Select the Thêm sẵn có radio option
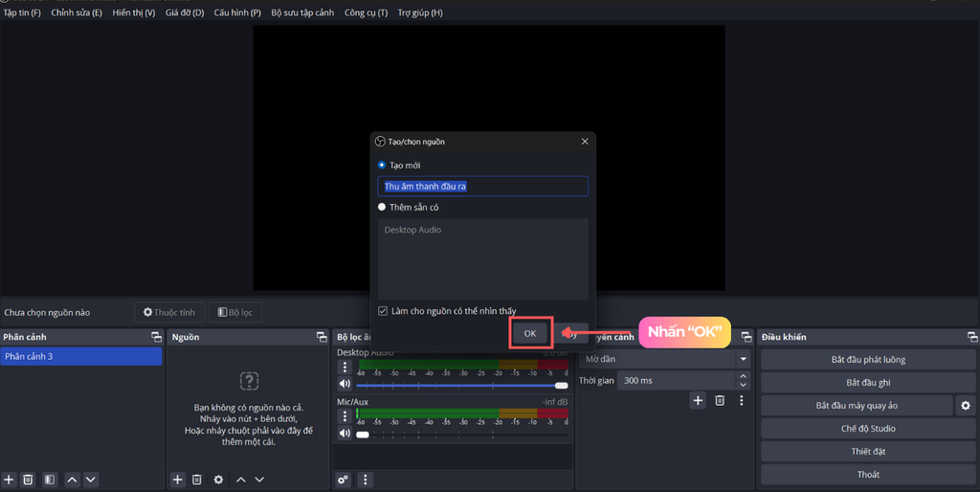Viewport: 980px width, 492px height. [382, 207]
